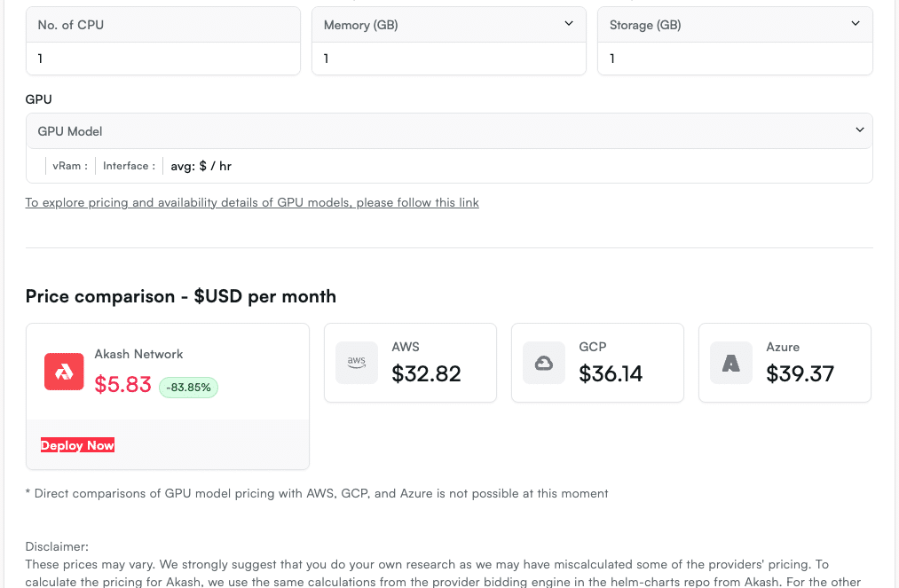Follow the GPU pricing and availability link

click(252, 202)
